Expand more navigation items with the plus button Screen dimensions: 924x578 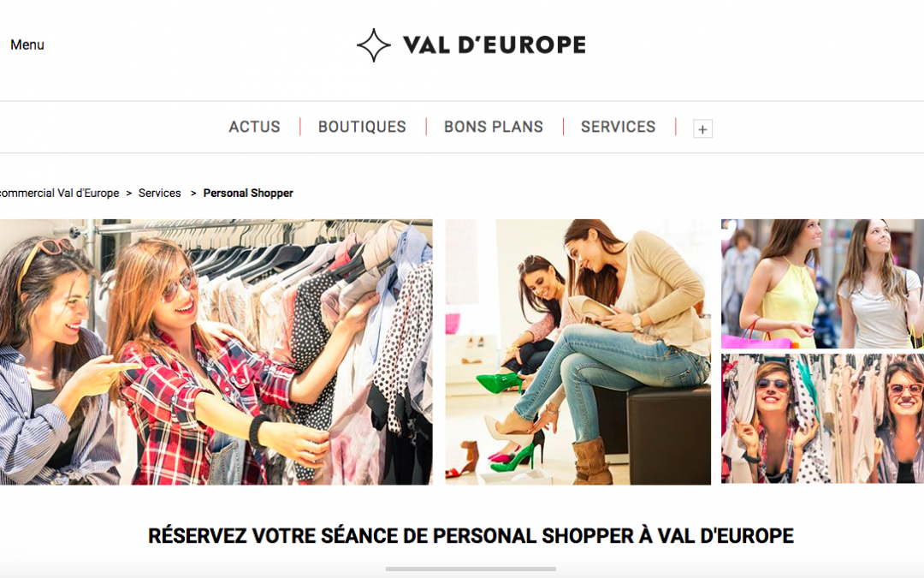coord(702,128)
